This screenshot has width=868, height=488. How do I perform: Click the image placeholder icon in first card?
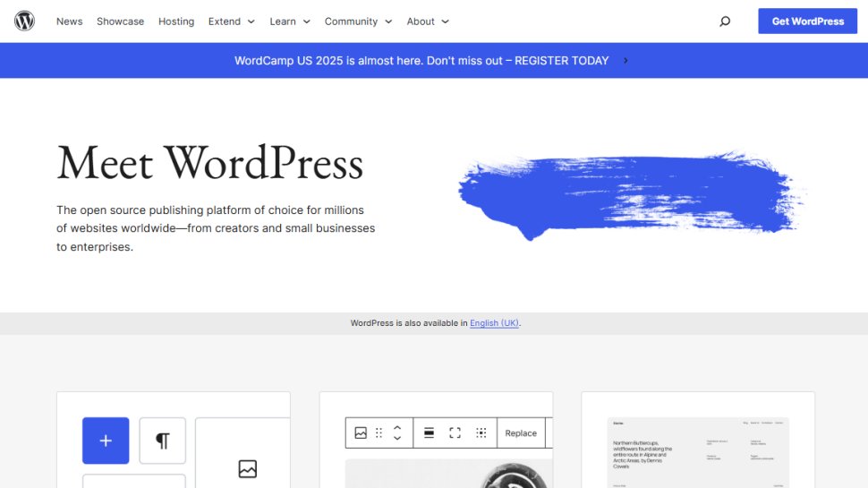(248, 468)
